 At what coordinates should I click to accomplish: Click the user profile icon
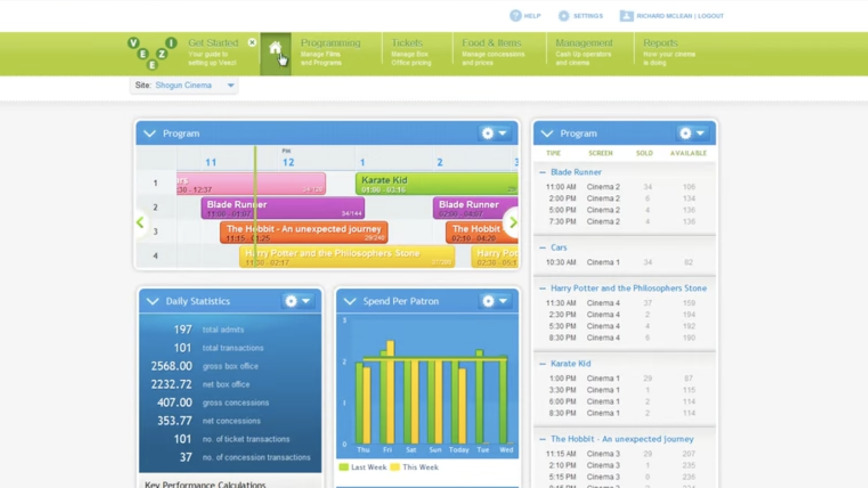point(626,16)
